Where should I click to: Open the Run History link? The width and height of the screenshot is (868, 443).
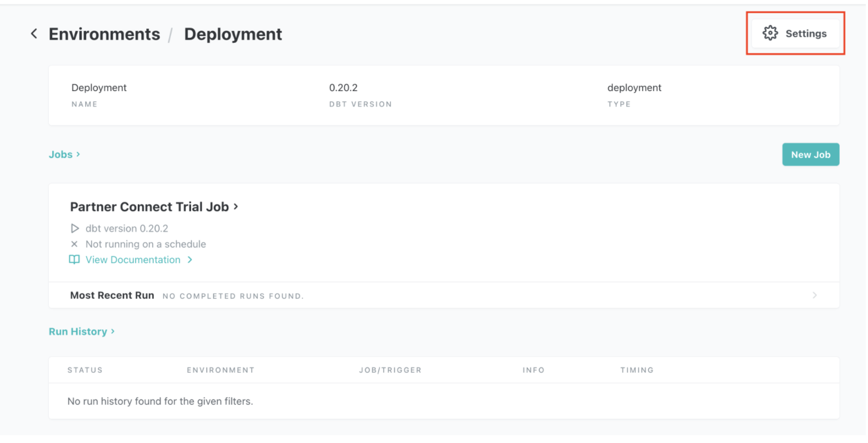tap(78, 331)
